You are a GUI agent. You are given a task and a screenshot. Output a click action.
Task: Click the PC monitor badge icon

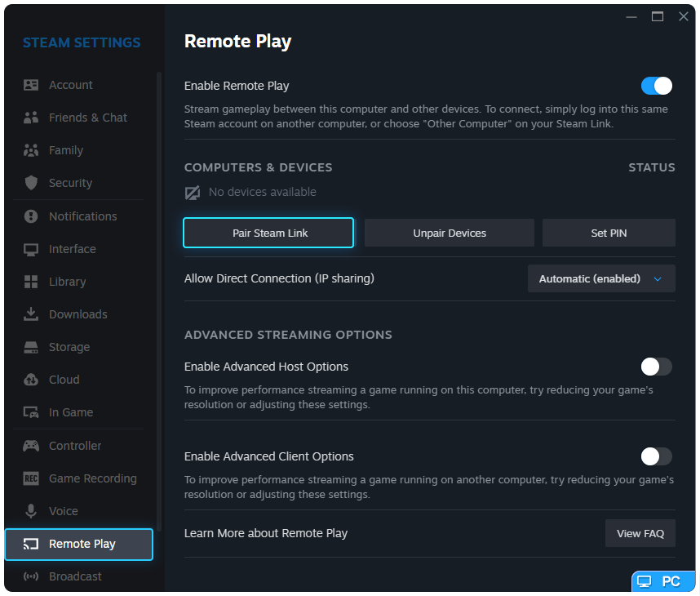[645, 581]
